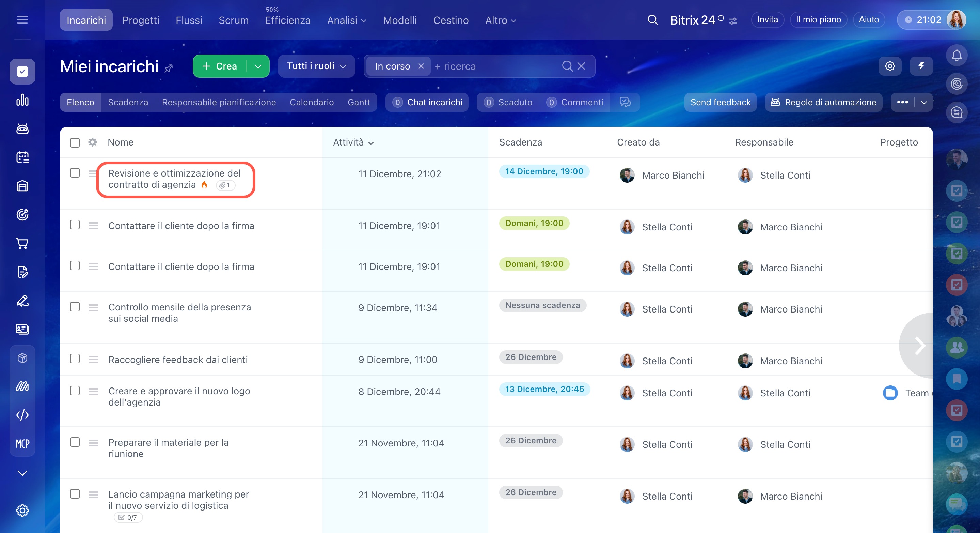Open Regole di automazione
The width and height of the screenshot is (980, 533).
(823, 103)
